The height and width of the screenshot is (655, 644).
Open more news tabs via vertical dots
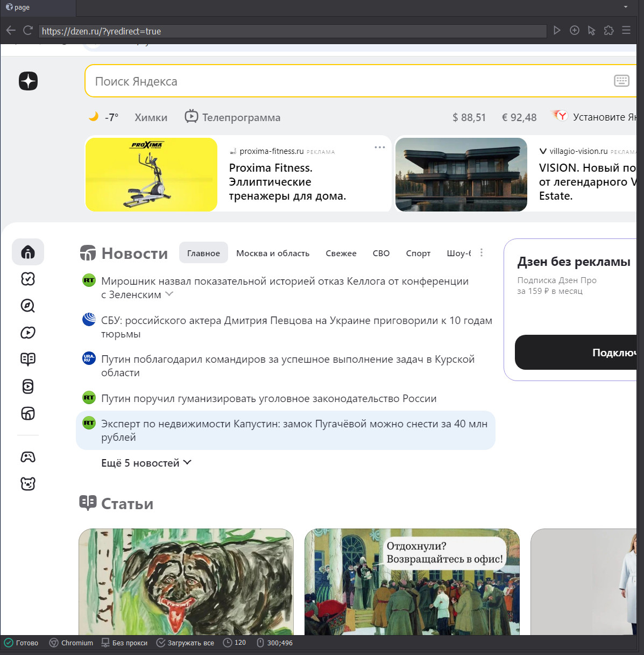click(482, 252)
